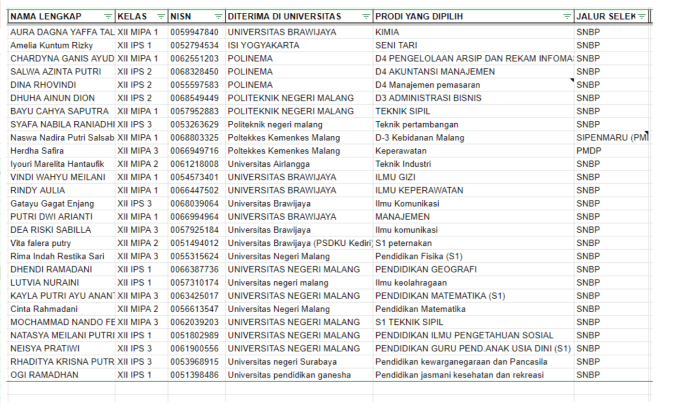Select the NAMA LENGKAP header cell text

(x=50, y=17)
